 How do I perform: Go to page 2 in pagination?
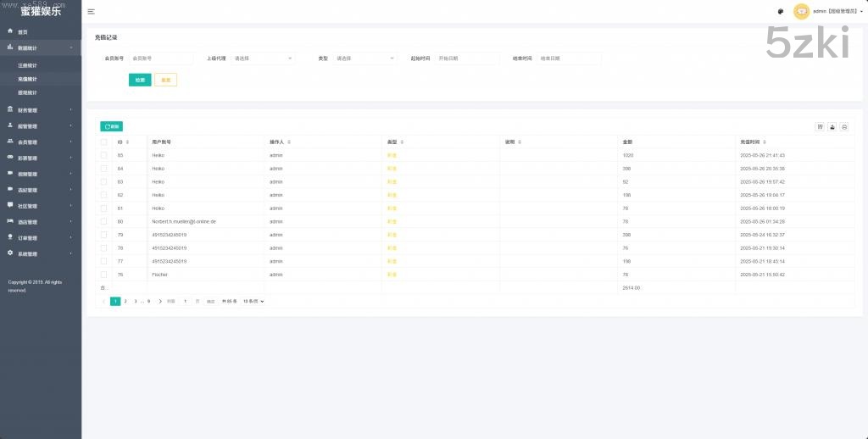[x=125, y=301]
